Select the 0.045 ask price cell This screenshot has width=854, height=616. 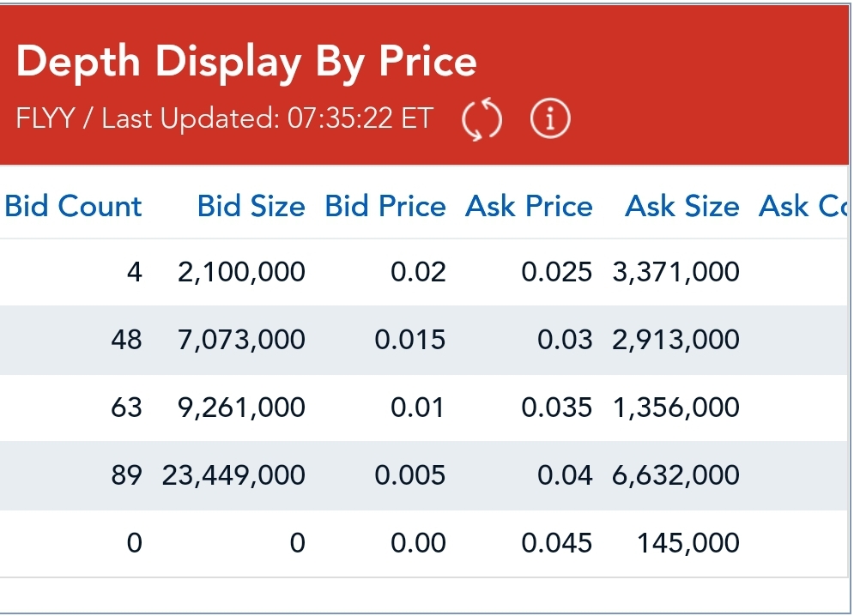(x=556, y=542)
